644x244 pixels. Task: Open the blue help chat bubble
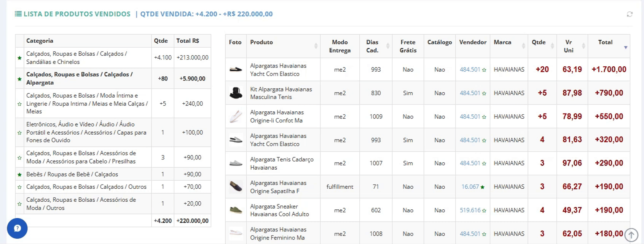17,228
